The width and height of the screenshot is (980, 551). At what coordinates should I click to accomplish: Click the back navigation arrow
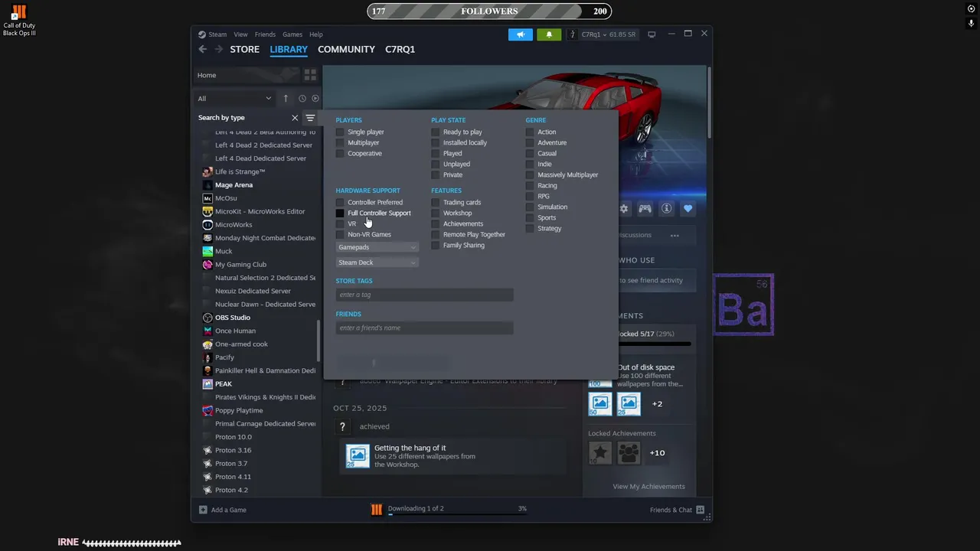tap(203, 49)
